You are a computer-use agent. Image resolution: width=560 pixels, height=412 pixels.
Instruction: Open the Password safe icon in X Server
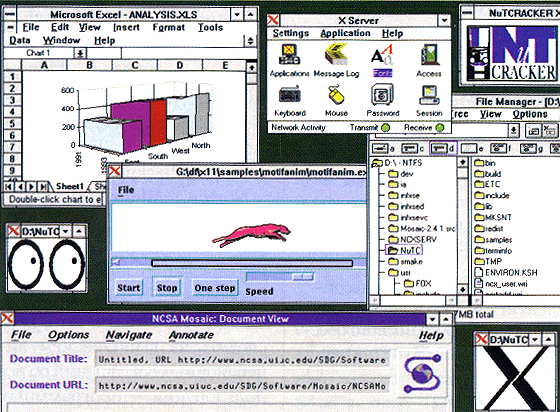(x=382, y=100)
